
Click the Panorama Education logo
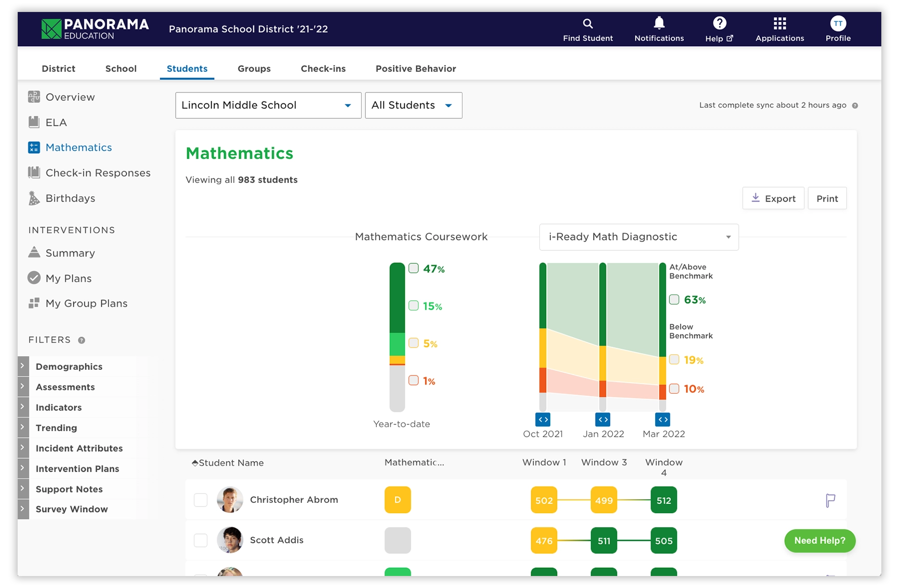[x=95, y=29]
